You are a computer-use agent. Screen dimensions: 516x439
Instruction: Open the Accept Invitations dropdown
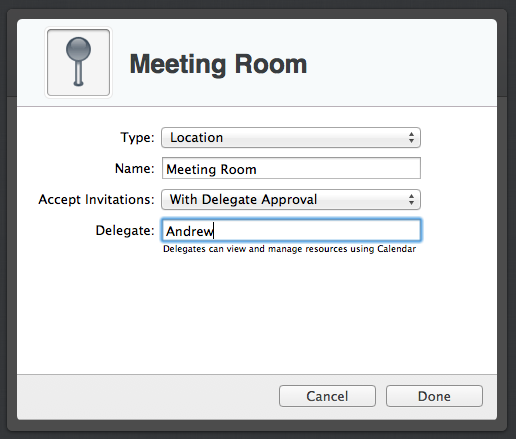point(291,200)
